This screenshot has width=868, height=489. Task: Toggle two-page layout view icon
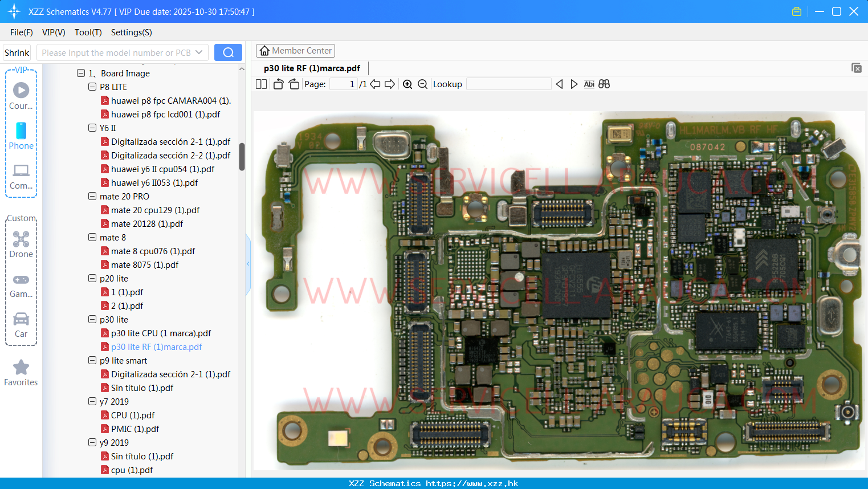[261, 84]
